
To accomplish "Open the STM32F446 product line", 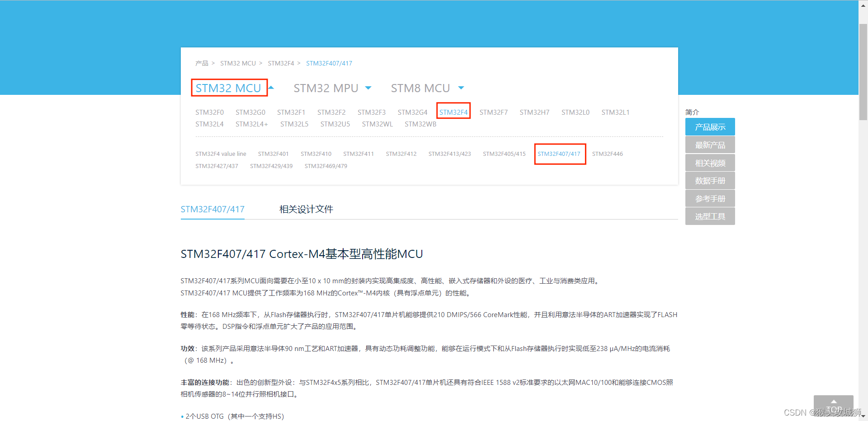I will coord(608,154).
